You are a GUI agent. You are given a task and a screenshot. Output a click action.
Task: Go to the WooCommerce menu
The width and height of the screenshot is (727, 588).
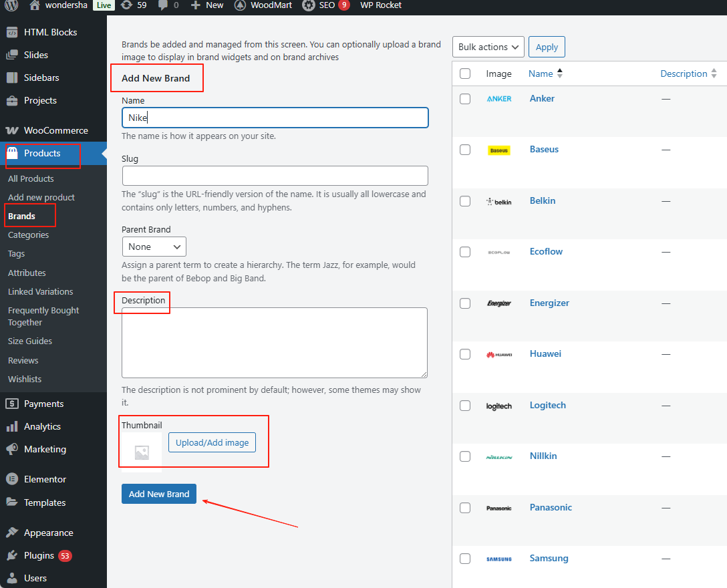(55, 130)
